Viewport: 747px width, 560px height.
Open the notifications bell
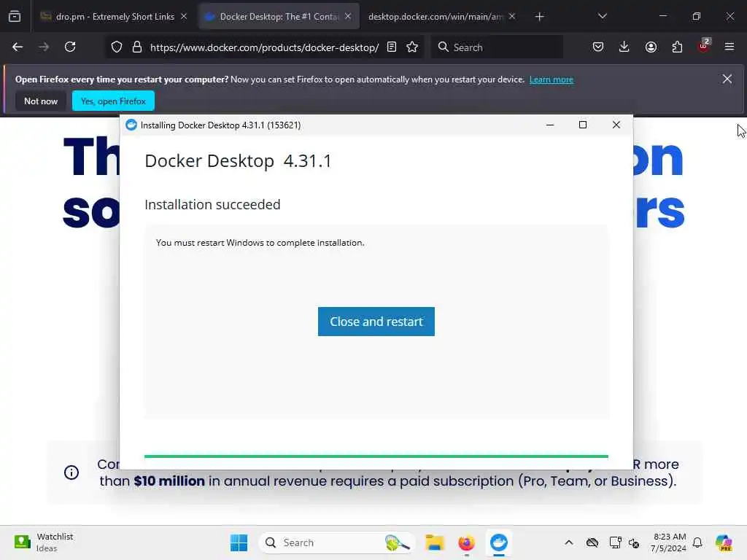tap(697, 542)
